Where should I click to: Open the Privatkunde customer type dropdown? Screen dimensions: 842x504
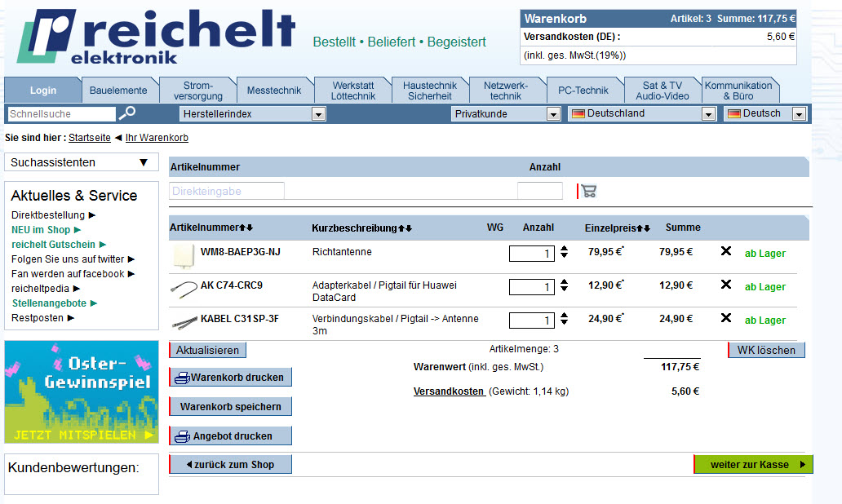point(506,114)
